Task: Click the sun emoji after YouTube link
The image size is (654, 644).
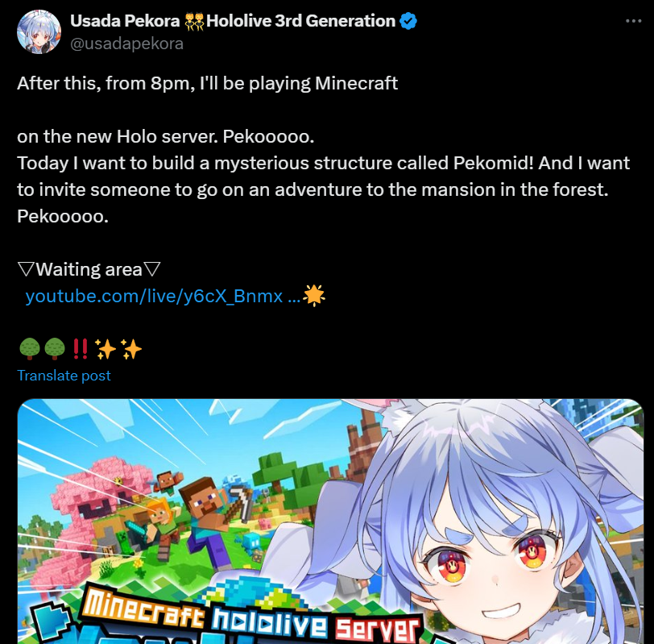Action: click(x=313, y=296)
